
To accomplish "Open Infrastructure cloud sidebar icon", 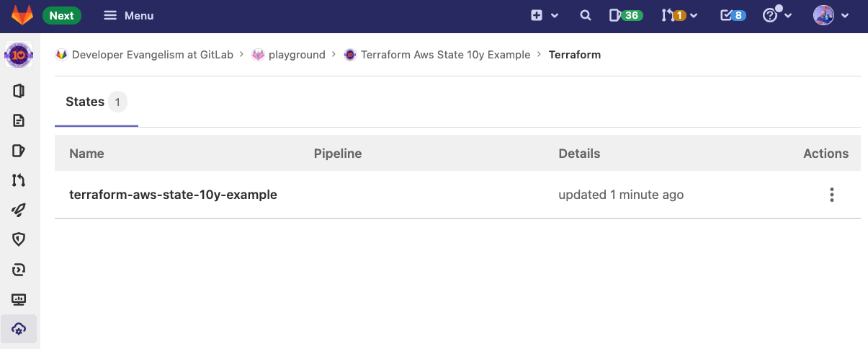I will point(19,329).
